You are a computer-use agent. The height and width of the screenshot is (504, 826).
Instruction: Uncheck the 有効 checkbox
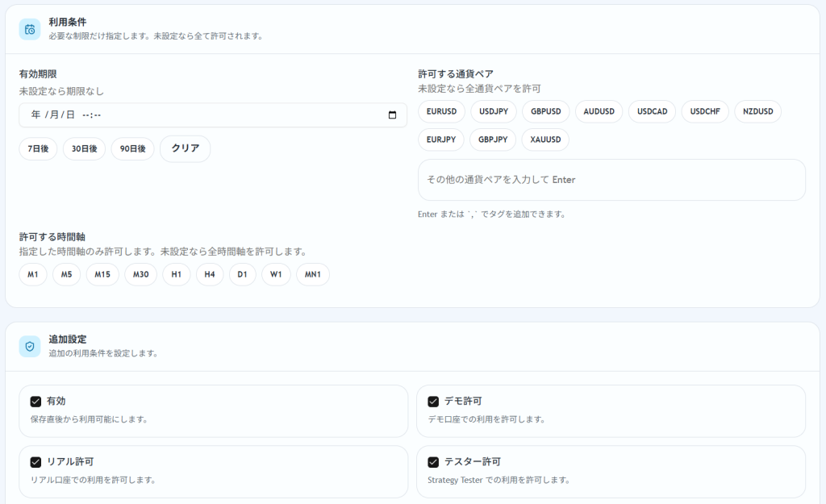(35, 402)
